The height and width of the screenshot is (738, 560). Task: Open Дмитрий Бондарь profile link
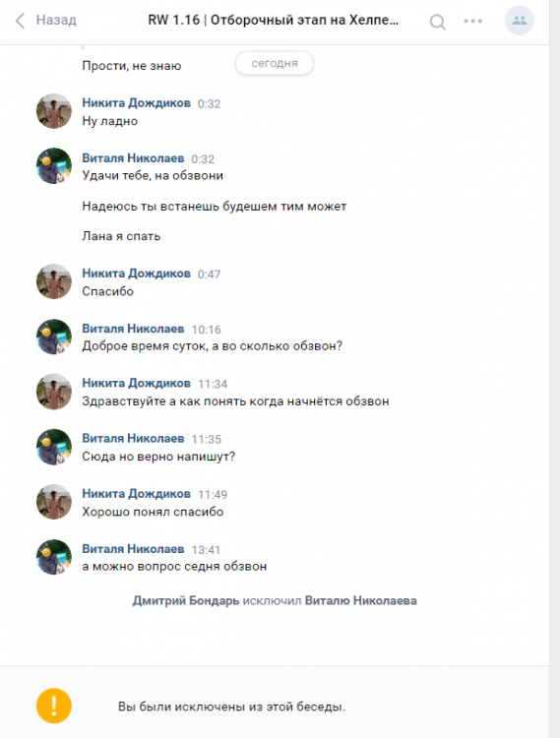coord(186,600)
